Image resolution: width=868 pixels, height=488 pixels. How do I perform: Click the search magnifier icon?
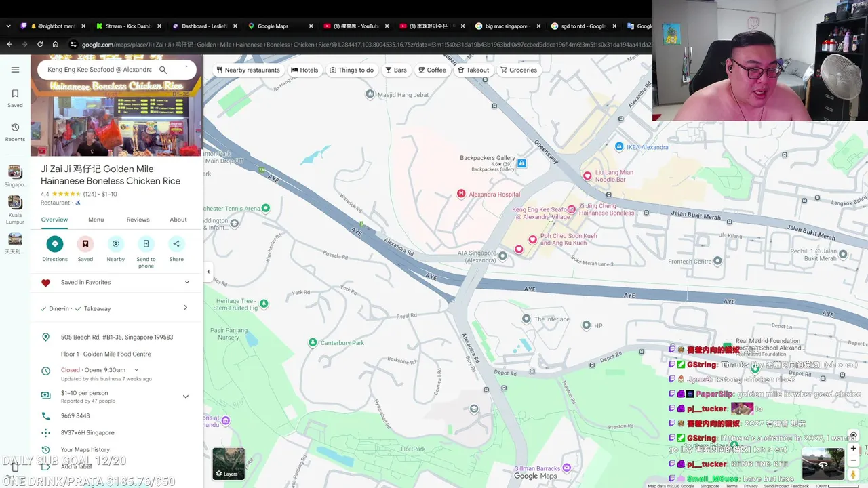click(163, 70)
